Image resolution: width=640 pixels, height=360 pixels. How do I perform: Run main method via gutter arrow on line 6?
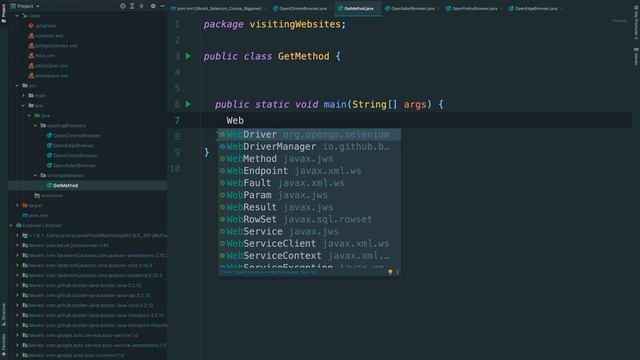pos(188,104)
